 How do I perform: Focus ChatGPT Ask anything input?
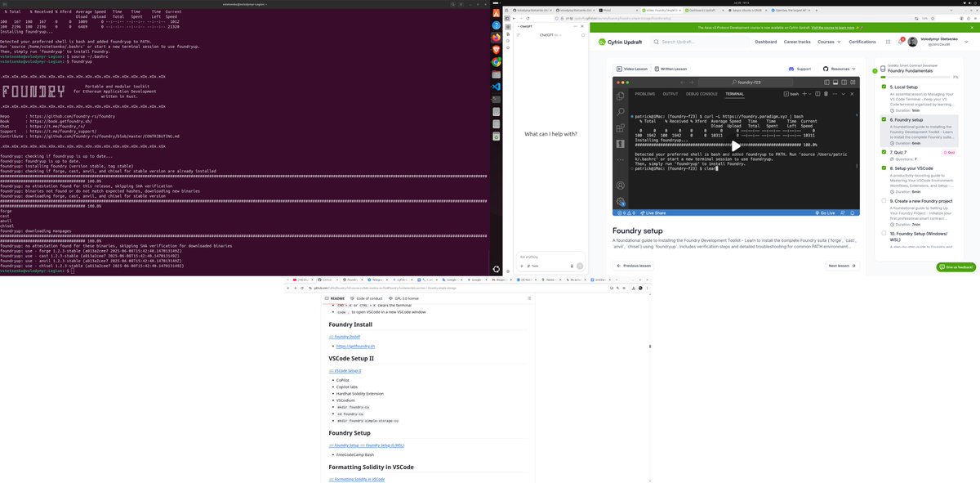point(549,256)
